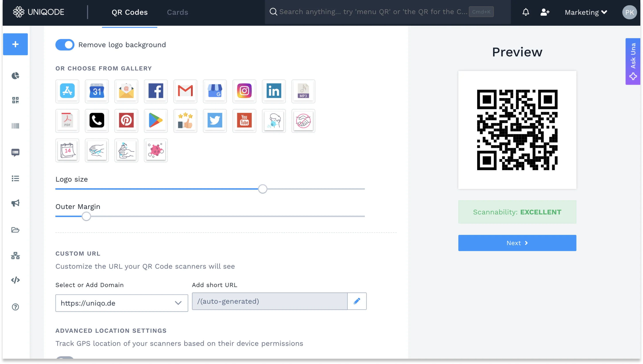Select the LinkedIn logo

click(274, 91)
